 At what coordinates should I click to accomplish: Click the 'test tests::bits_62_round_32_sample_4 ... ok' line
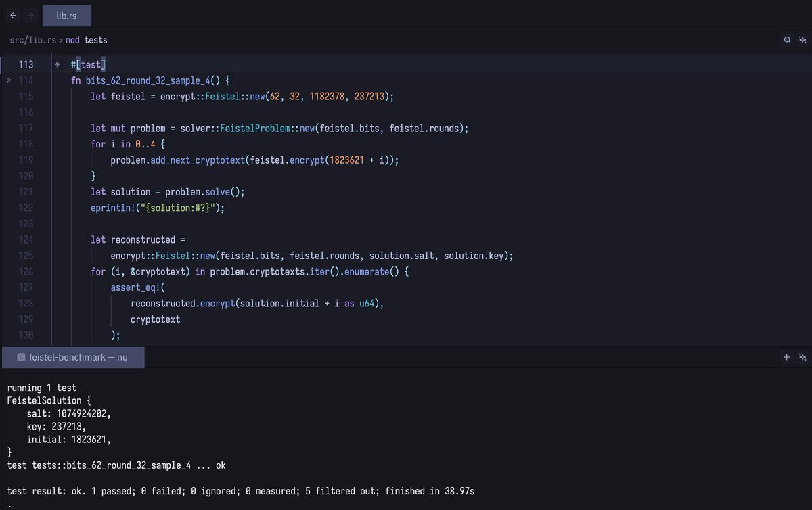click(x=116, y=465)
